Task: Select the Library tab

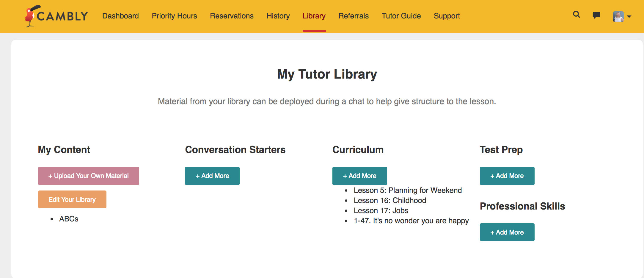Action: [x=314, y=16]
